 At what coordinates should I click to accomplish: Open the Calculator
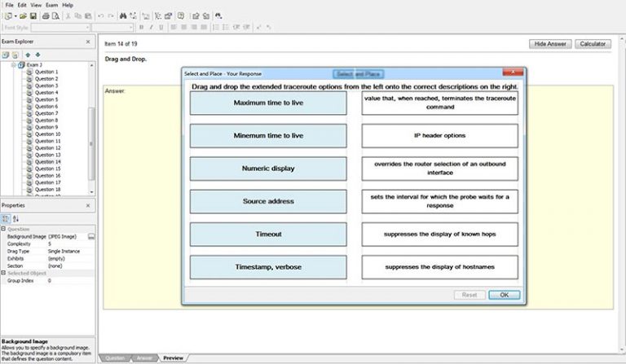[x=594, y=43]
